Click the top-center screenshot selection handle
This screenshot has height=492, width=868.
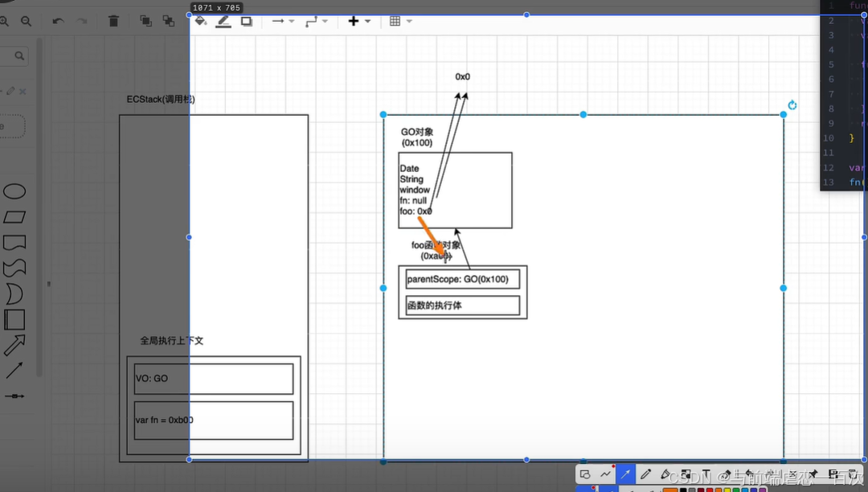coord(526,15)
